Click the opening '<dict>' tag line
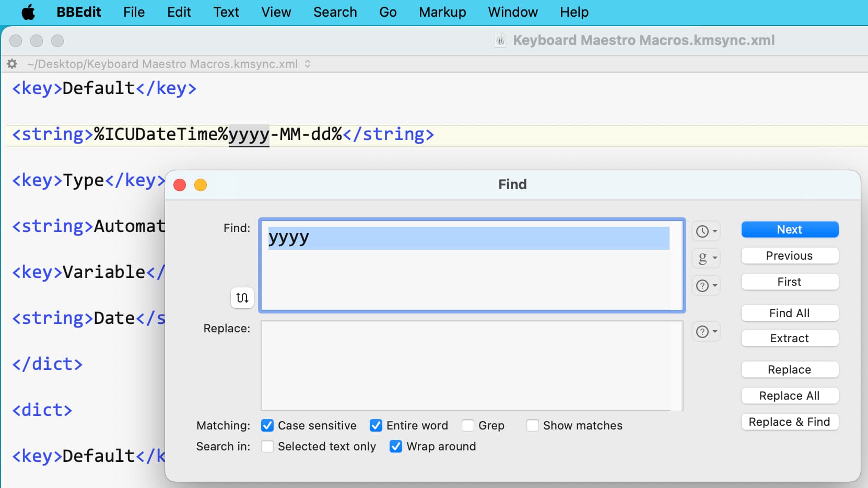 pos(42,410)
